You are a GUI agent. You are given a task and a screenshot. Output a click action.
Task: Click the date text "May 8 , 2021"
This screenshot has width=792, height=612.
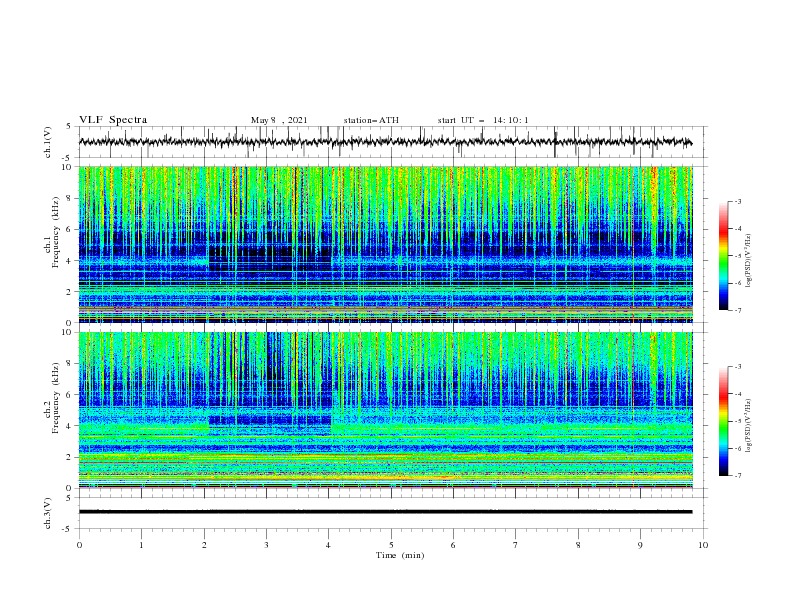pyautogui.click(x=279, y=120)
